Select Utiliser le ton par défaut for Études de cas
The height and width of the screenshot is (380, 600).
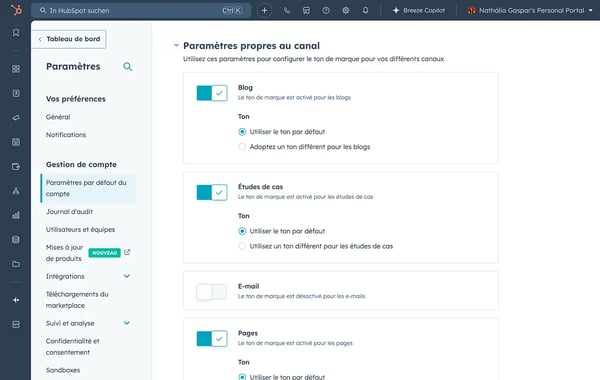[x=242, y=231]
